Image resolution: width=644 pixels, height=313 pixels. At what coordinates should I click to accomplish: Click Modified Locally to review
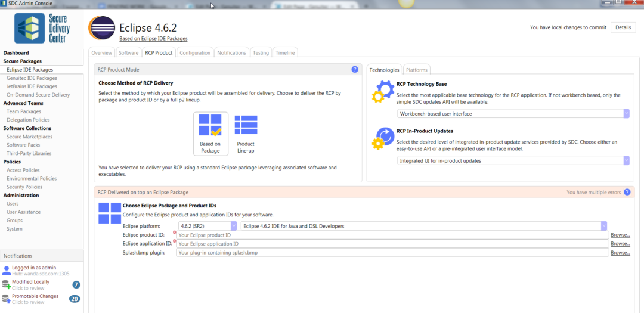tap(30, 284)
